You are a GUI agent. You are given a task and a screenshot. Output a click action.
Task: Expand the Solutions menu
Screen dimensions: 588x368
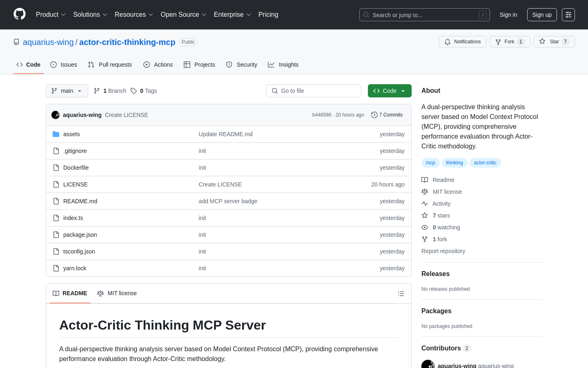(90, 15)
